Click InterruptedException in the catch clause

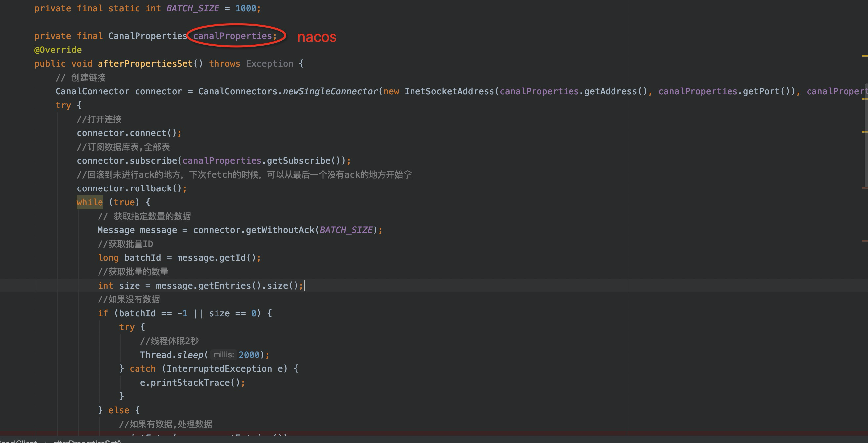pos(219,369)
